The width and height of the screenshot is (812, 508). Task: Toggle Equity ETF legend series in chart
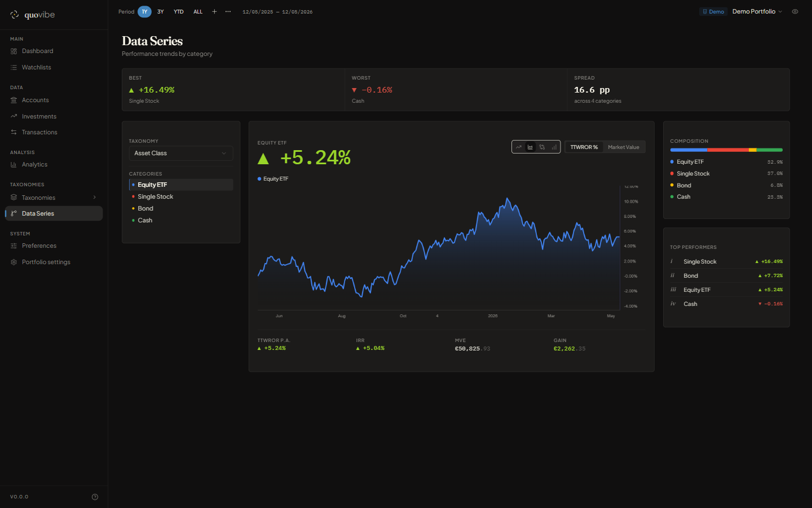(273, 179)
